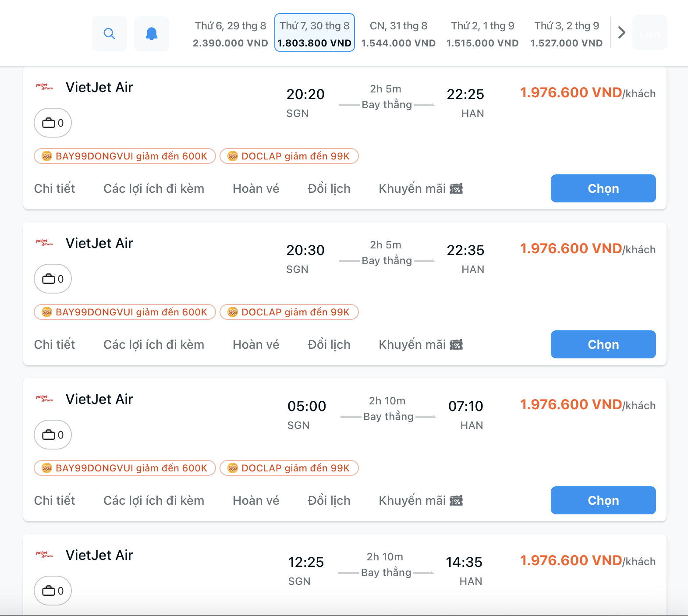
Task: Expand Các lợi ích đi kèm on the first flight
Action: (154, 188)
